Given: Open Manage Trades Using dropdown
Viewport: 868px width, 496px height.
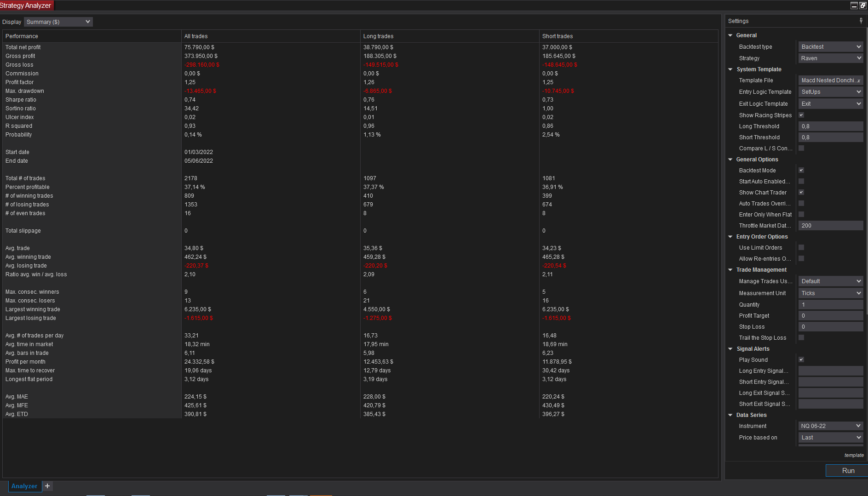Looking at the screenshot, I should pos(831,281).
